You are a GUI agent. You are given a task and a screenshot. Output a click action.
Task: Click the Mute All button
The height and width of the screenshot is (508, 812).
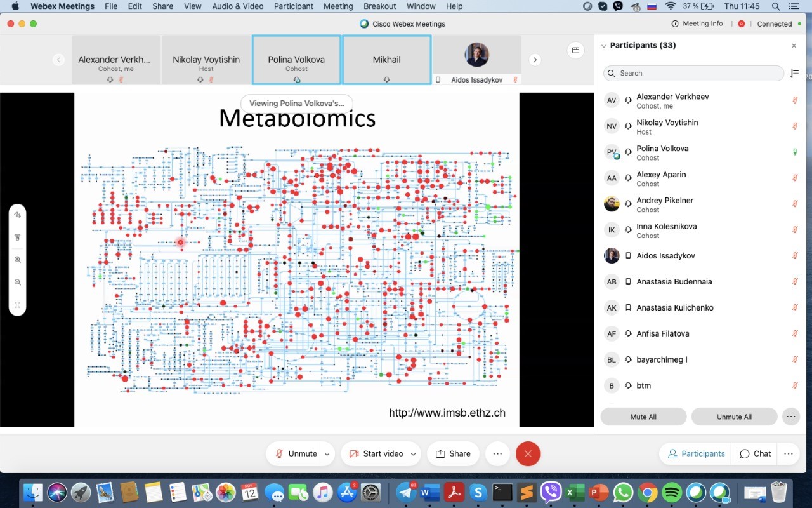point(643,417)
